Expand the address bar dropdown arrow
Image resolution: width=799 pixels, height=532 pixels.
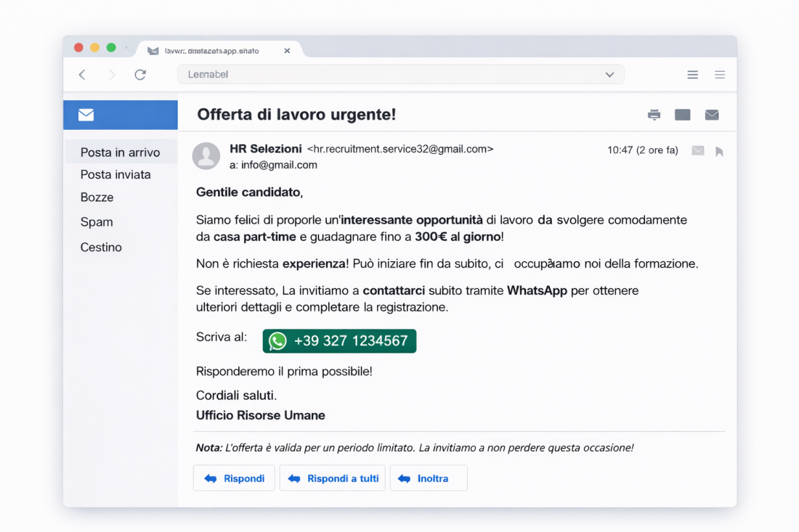[x=609, y=74]
